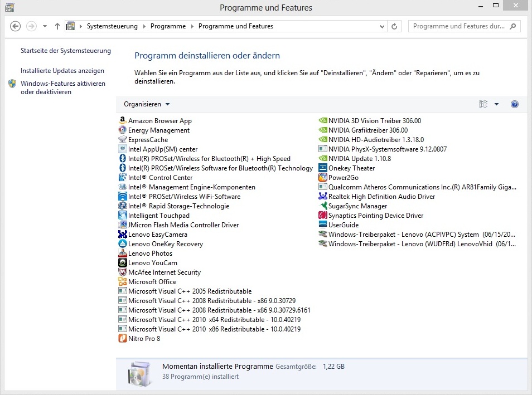Click the Systemsteuerung breadcrumb item
This screenshot has height=395, width=532.
tap(112, 26)
